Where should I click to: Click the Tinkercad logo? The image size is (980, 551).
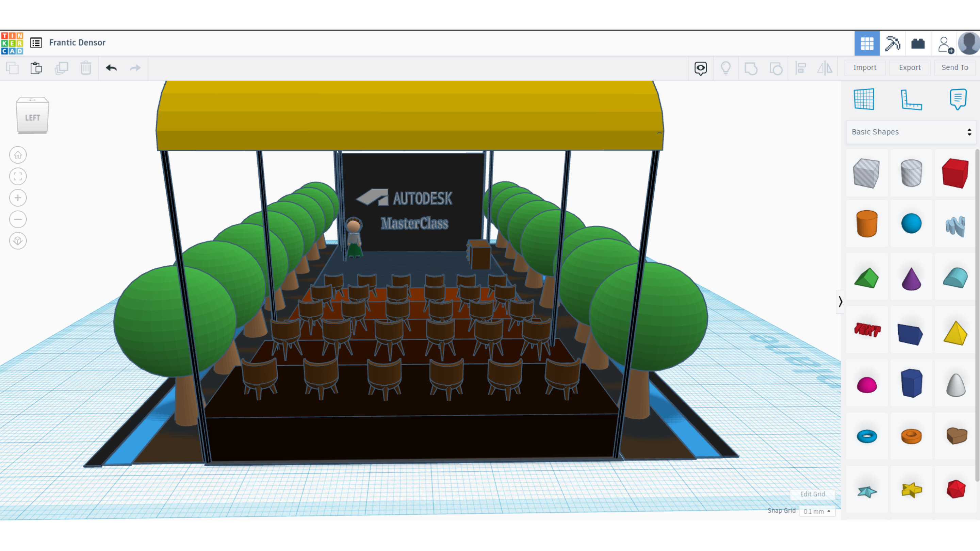[x=12, y=43]
